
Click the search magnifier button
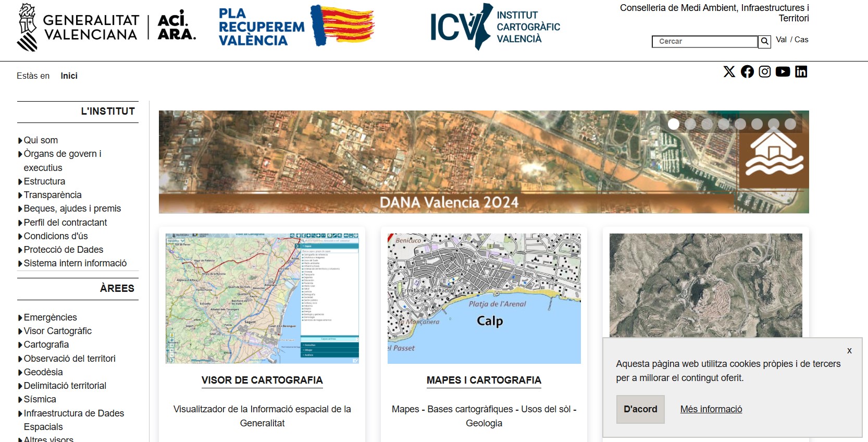click(764, 41)
